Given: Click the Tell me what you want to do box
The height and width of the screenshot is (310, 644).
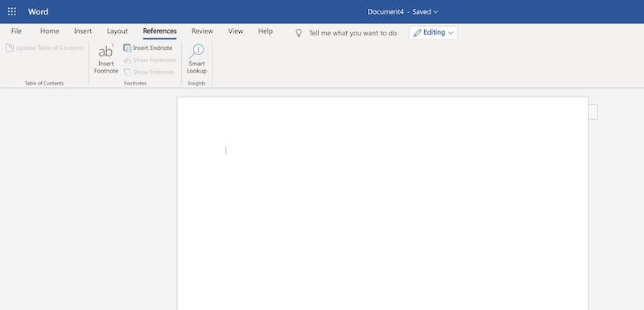Looking at the screenshot, I should coord(353,33).
